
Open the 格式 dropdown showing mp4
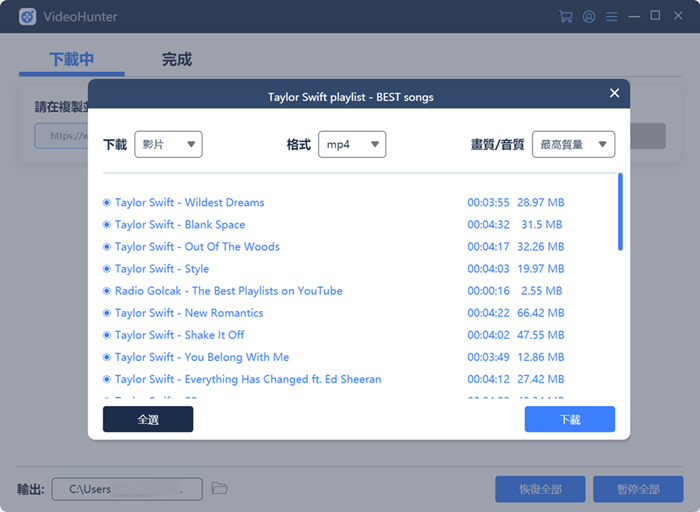pos(352,144)
